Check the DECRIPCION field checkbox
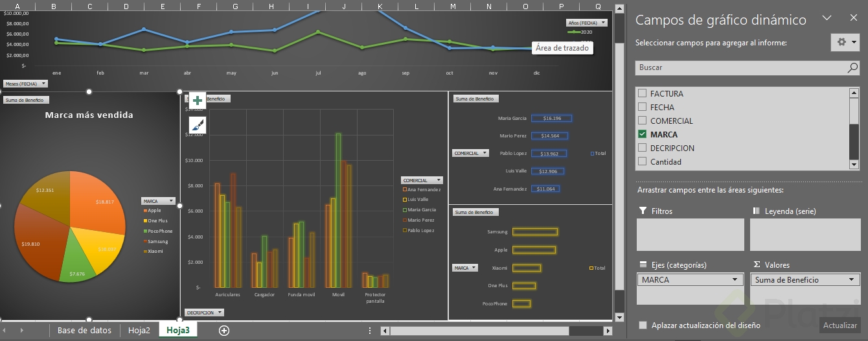Screen dimensions: 868x341 click(643, 148)
